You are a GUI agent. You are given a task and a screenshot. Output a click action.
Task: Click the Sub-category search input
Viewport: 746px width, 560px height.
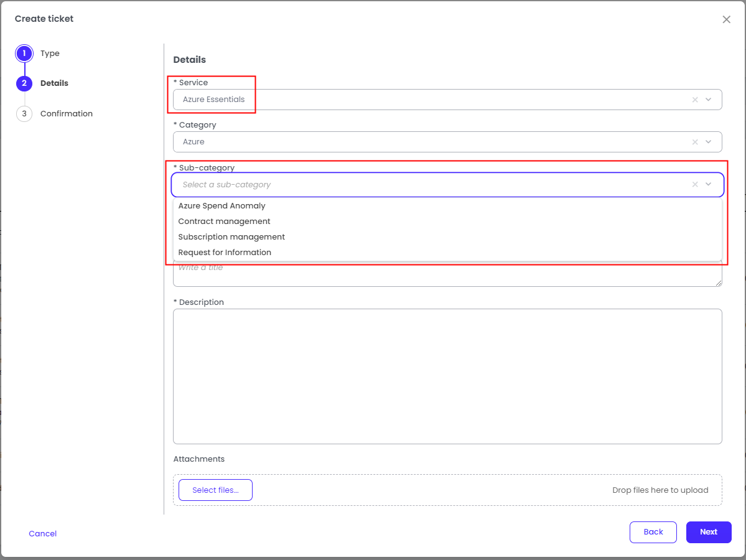coord(429,185)
